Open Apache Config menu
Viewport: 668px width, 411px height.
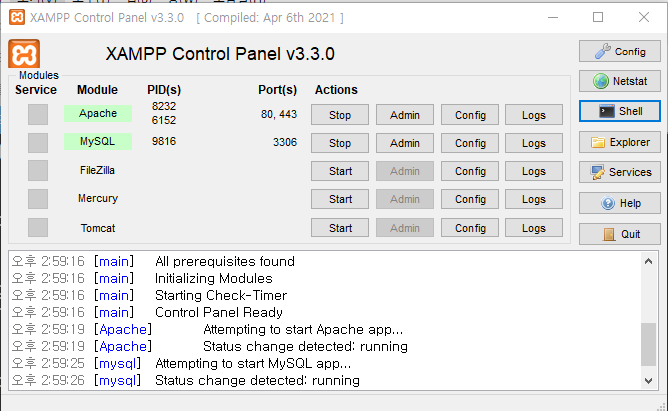pyautogui.click(x=470, y=115)
